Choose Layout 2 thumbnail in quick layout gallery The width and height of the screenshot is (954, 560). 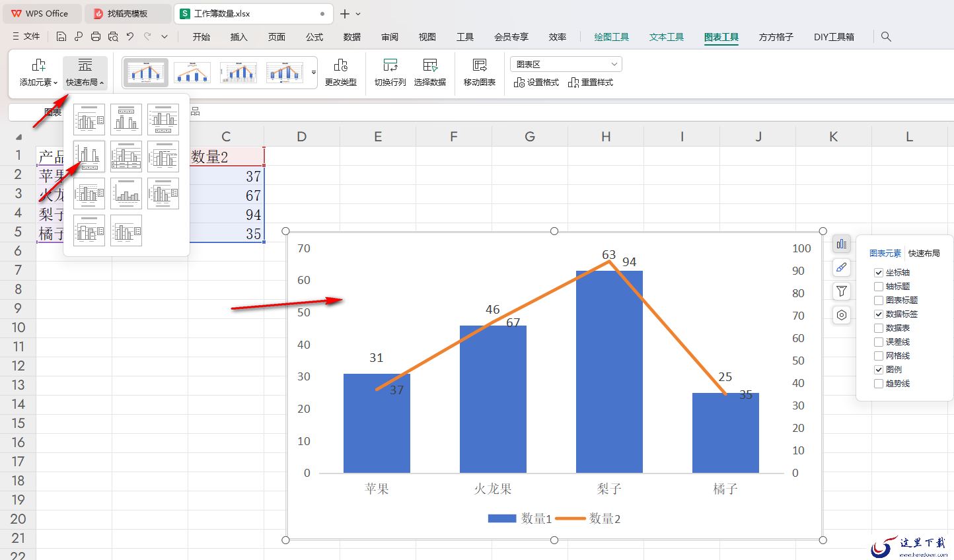click(x=126, y=120)
